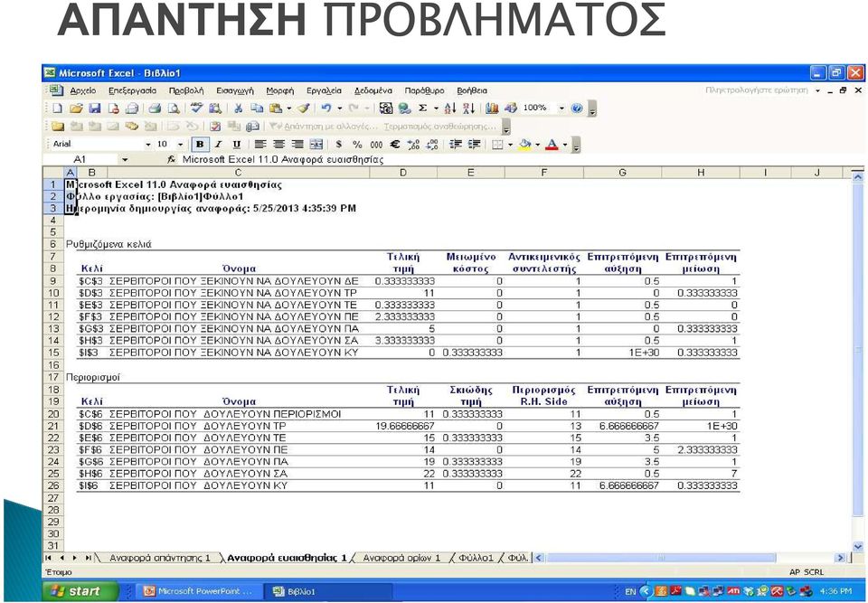The width and height of the screenshot is (868, 603).
Task: Paste using the clipboard Paste icon
Action: pyautogui.click(x=276, y=108)
